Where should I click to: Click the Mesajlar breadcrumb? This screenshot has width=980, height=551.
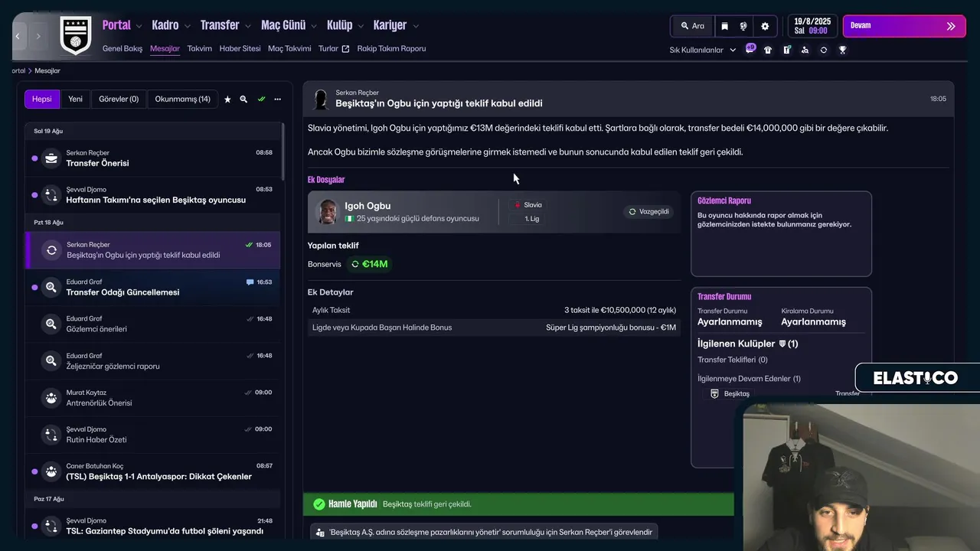coord(47,70)
